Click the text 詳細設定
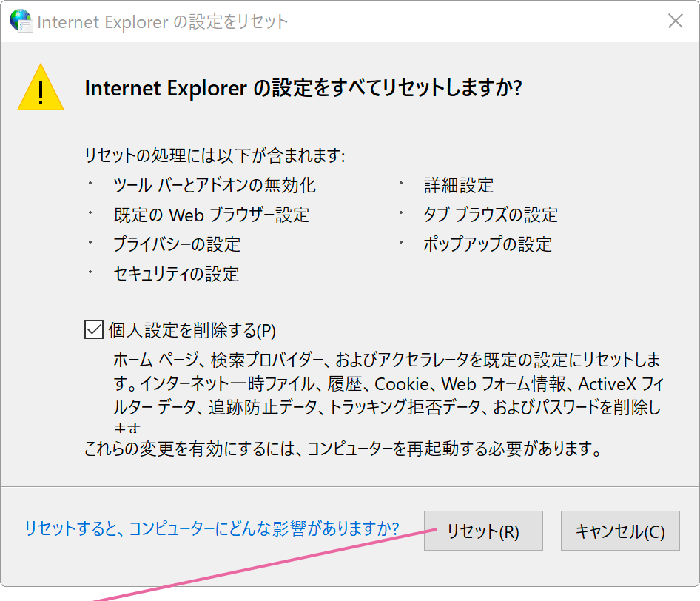 tap(459, 185)
